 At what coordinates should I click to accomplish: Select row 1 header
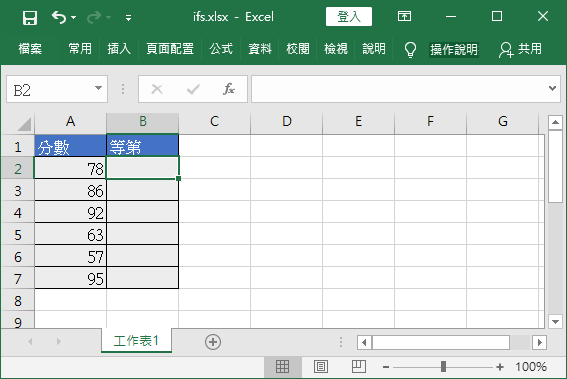coord(18,147)
